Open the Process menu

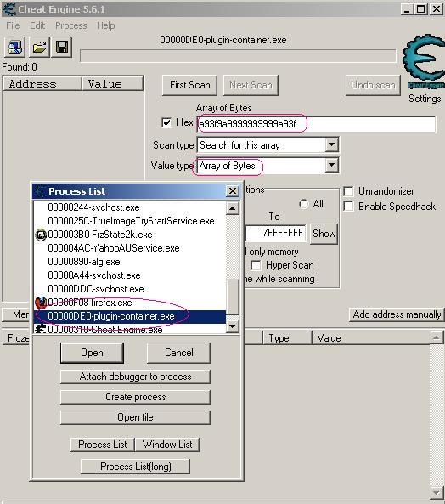click(71, 25)
